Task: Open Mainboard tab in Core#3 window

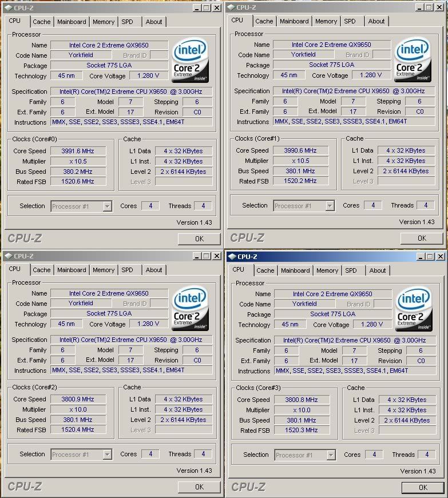Action: pyautogui.click(x=295, y=270)
